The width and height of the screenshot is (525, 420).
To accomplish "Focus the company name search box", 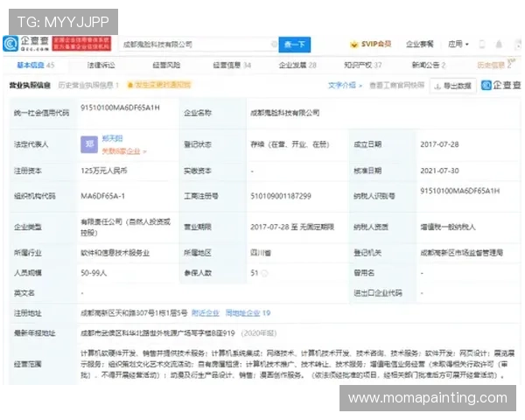I will tap(199, 45).
